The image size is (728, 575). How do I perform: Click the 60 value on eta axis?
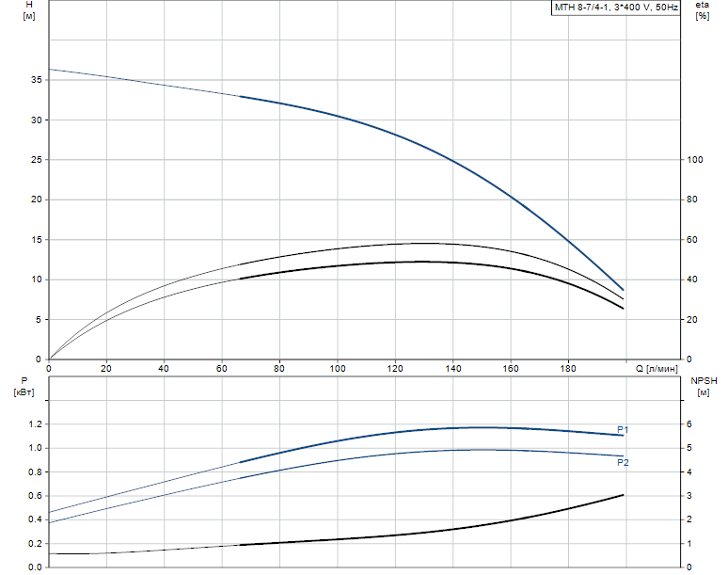(x=692, y=240)
